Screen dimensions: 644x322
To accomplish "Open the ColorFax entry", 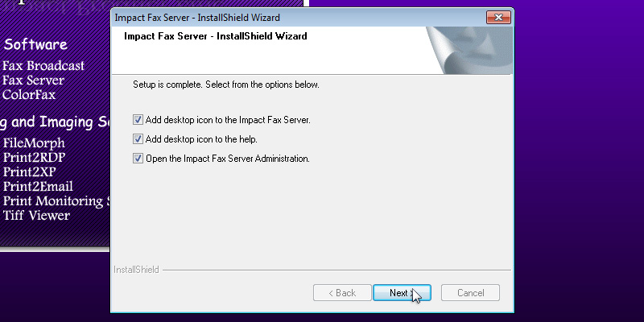I will pyautogui.click(x=29, y=94).
